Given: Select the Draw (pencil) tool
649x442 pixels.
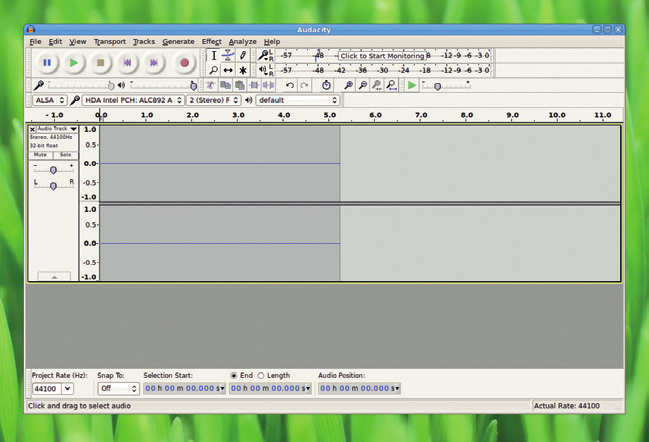Looking at the screenshot, I should click(x=243, y=55).
